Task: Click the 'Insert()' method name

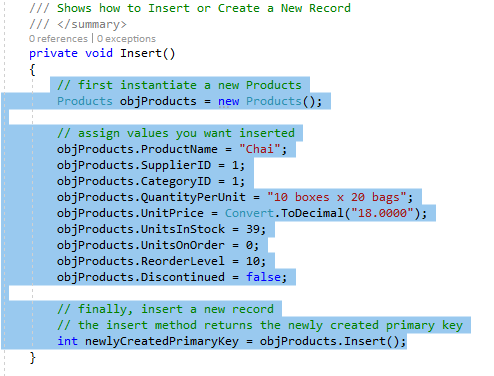Action: click(x=148, y=53)
